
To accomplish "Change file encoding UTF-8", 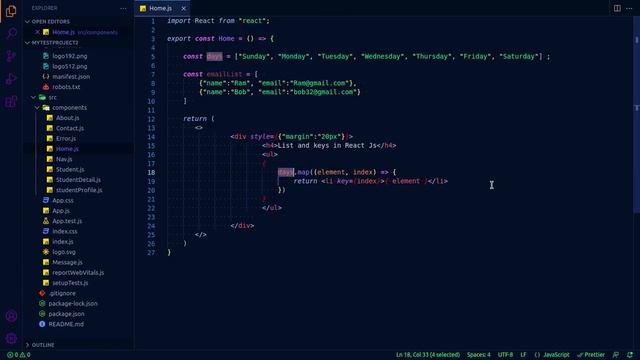I will pyautogui.click(x=505, y=355).
